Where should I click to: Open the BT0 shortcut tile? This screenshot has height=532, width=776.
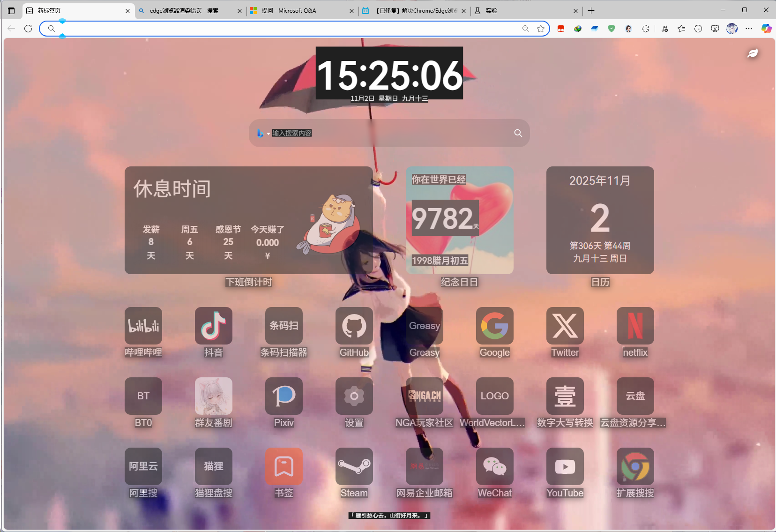tap(143, 396)
